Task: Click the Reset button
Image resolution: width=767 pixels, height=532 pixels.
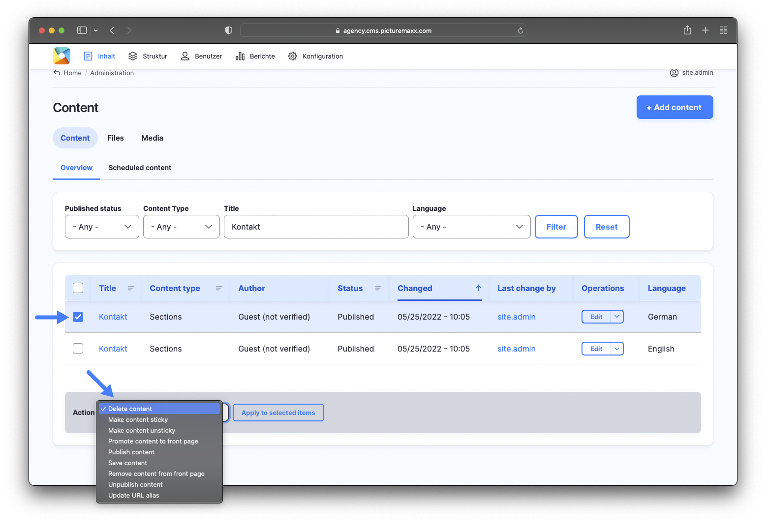Action: pyautogui.click(x=607, y=227)
